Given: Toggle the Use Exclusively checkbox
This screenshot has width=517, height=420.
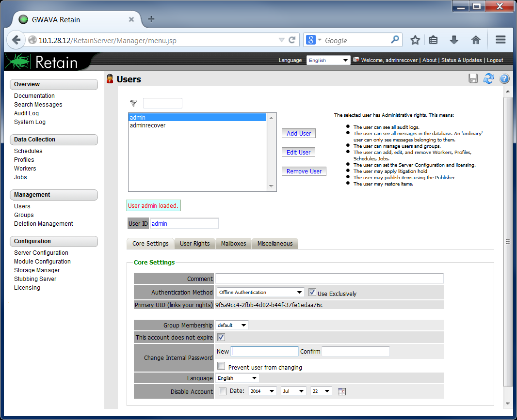Looking at the screenshot, I should (312, 292).
